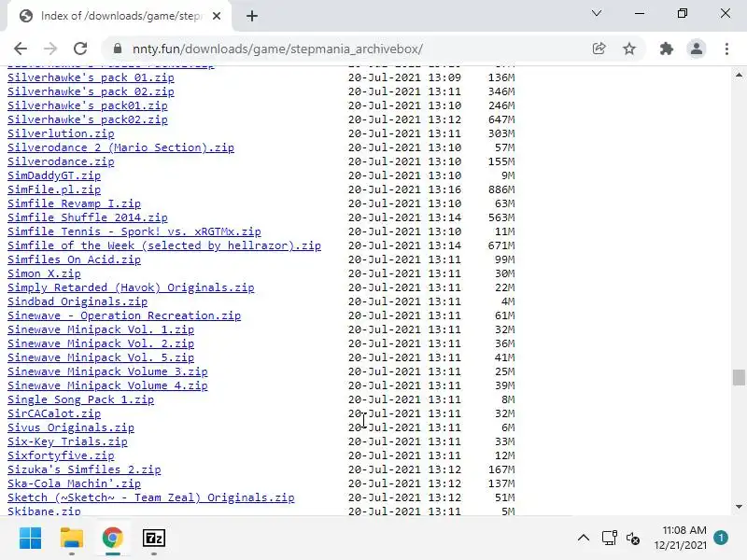Download Simfiles On Acid.zip
The image size is (747, 560).
coord(74,259)
